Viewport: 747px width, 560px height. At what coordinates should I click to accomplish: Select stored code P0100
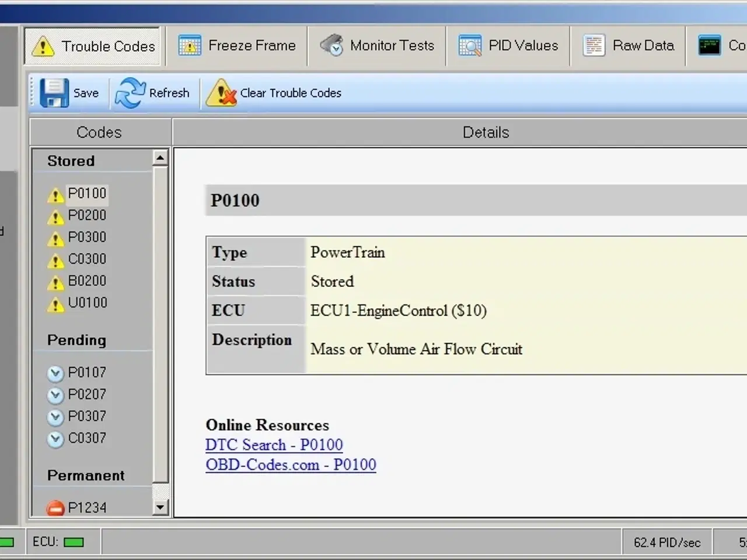click(x=87, y=193)
